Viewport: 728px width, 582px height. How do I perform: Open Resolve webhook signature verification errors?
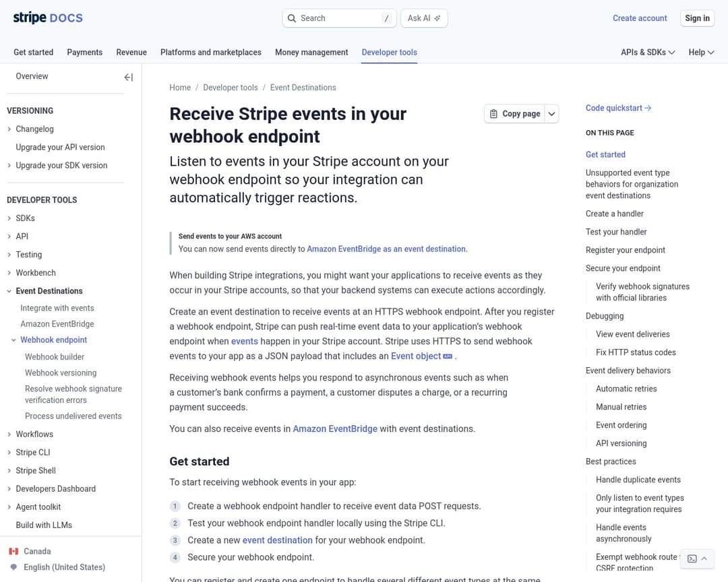pyautogui.click(x=73, y=395)
